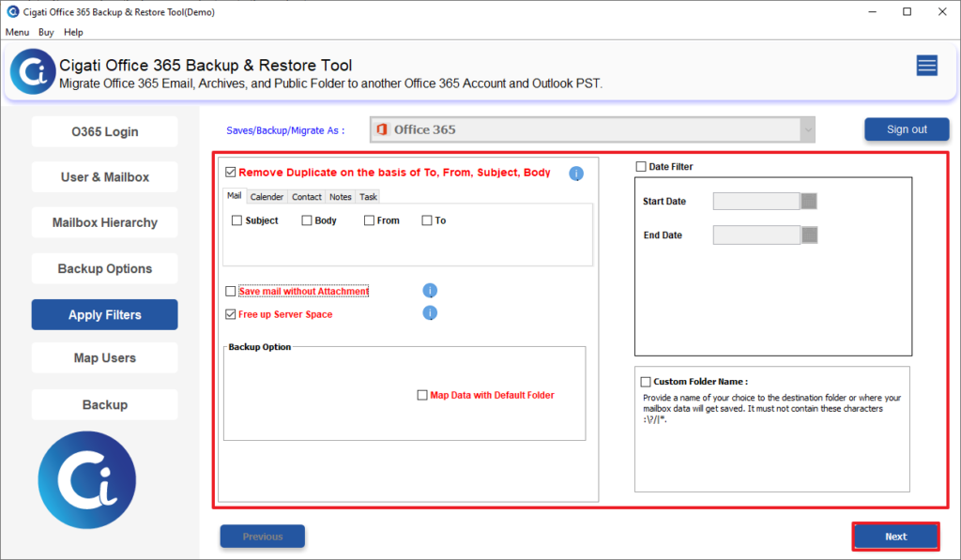The image size is (961, 560).
Task: Click the End Date input field
Action: pyautogui.click(x=756, y=235)
